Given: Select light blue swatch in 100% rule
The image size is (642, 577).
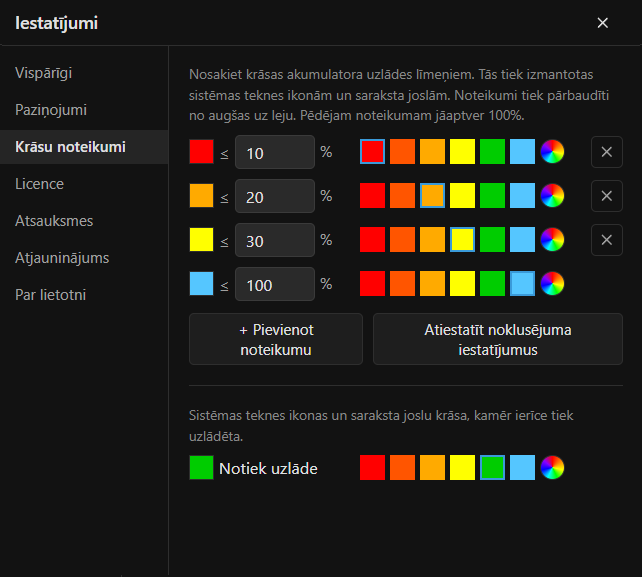Looking at the screenshot, I should [x=522, y=283].
